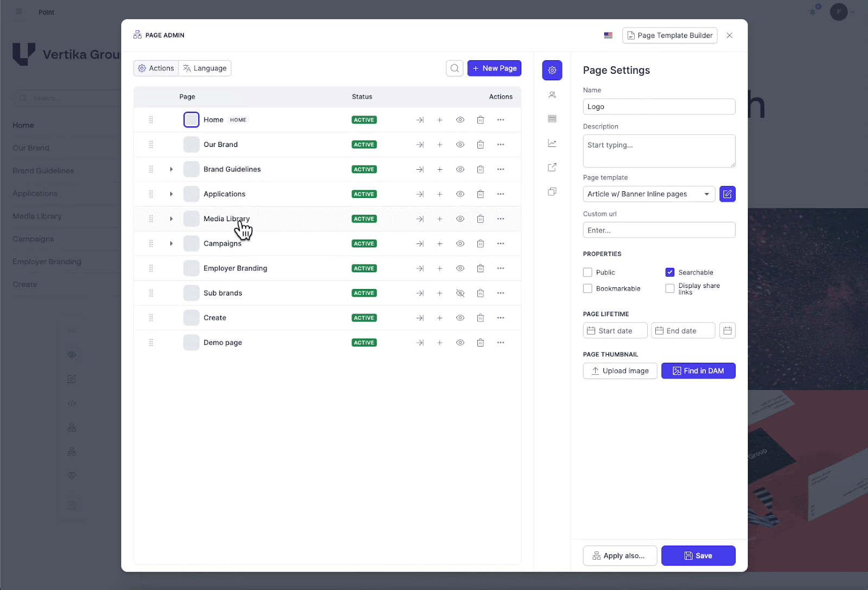Open the Actions menu in Page Admin
The width and height of the screenshot is (868, 590).
[156, 68]
